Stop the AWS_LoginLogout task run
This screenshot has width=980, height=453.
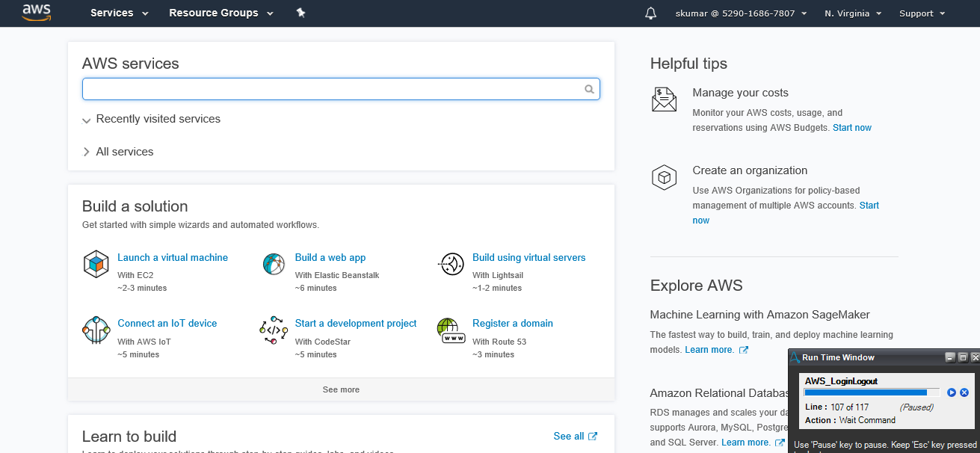pos(964,392)
